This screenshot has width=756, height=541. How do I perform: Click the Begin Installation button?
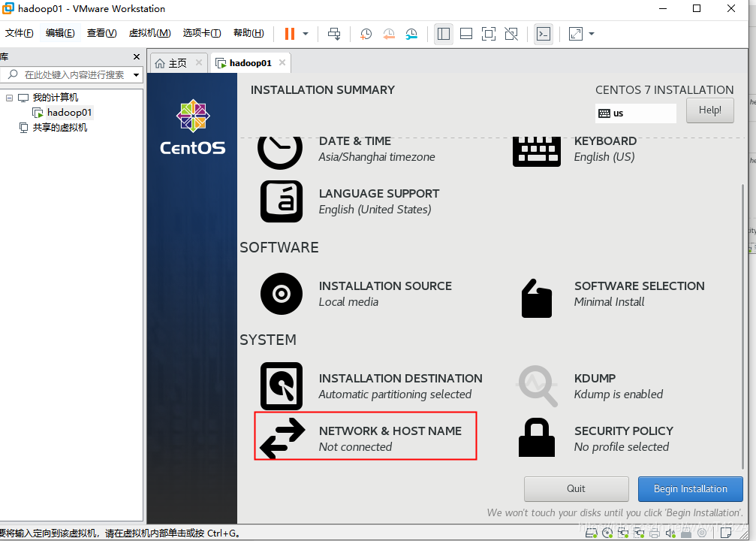click(691, 489)
